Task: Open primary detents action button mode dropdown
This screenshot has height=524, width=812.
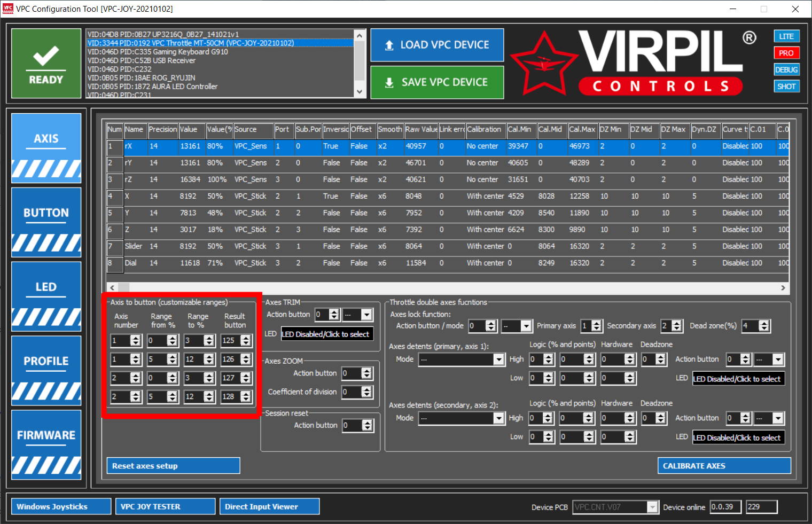Action: [x=778, y=359]
